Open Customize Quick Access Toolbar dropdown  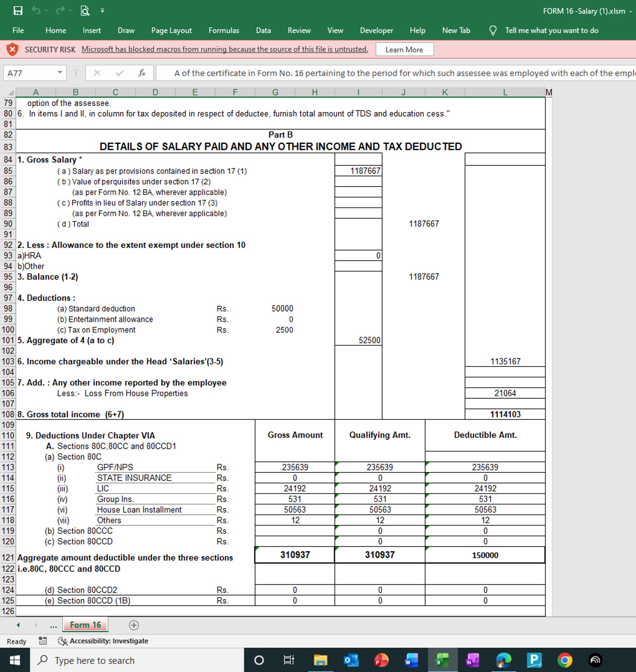tap(102, 11)
